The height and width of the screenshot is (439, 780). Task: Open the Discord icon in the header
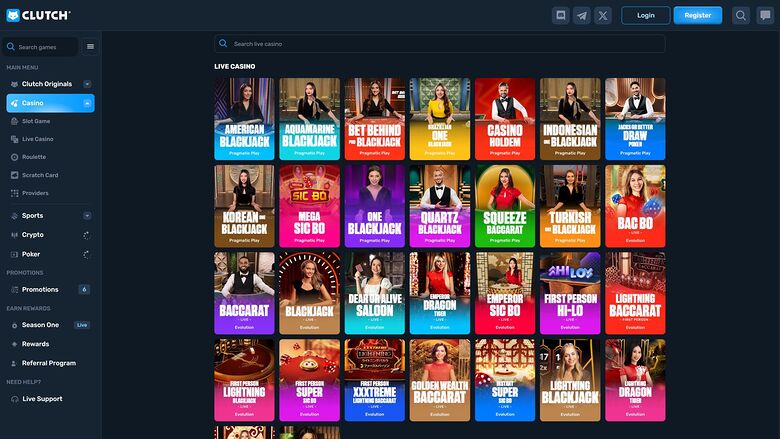click(561, 15)
